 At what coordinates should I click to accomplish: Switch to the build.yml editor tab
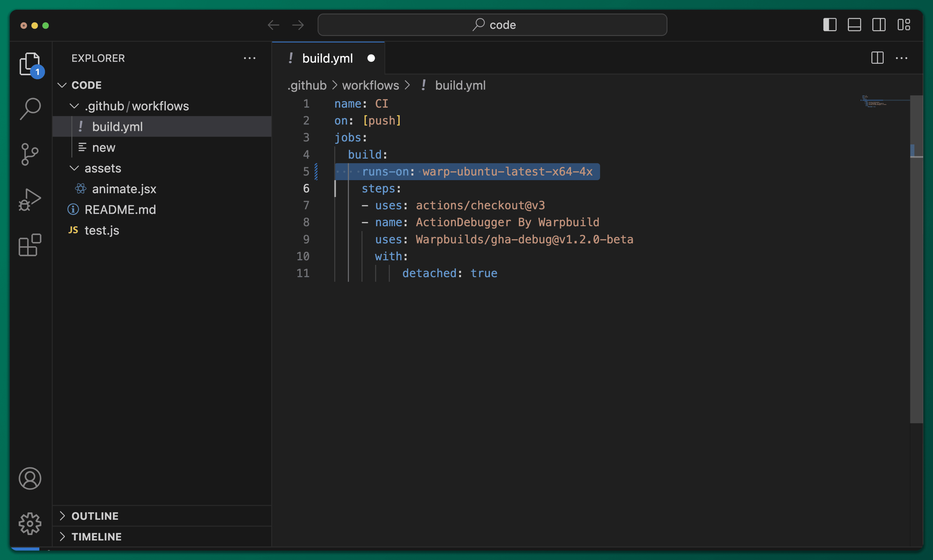(327, 58)
